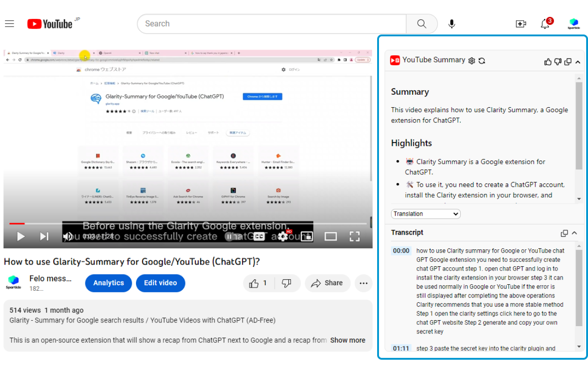Open the YouTube hamburger guide menu
The height and width of the screenshot is (368, 588).
(x=10, y=24)
